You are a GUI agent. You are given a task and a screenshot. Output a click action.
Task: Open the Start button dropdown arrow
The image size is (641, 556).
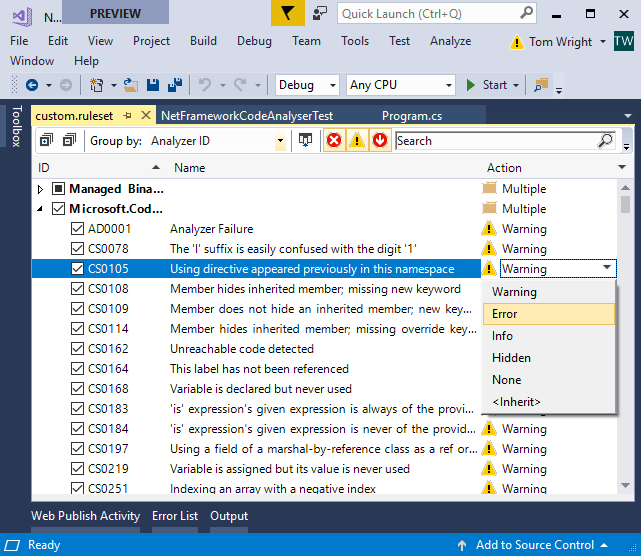click(x=516, y=85)
